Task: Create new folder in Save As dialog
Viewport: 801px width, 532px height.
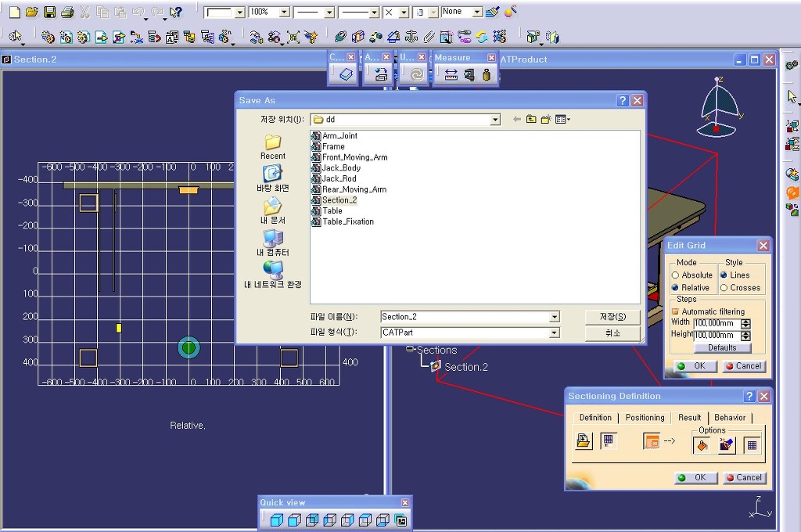Action: click(x=546, y=120)
